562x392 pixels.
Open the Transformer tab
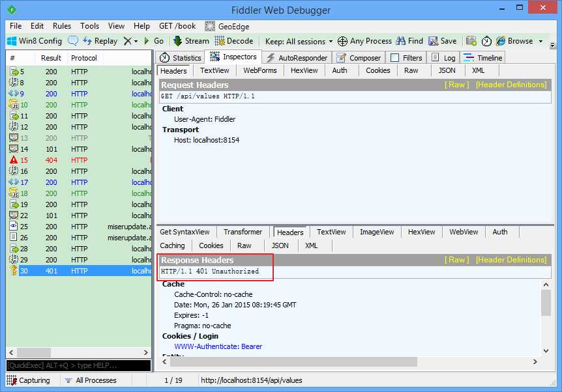[243, 232]
